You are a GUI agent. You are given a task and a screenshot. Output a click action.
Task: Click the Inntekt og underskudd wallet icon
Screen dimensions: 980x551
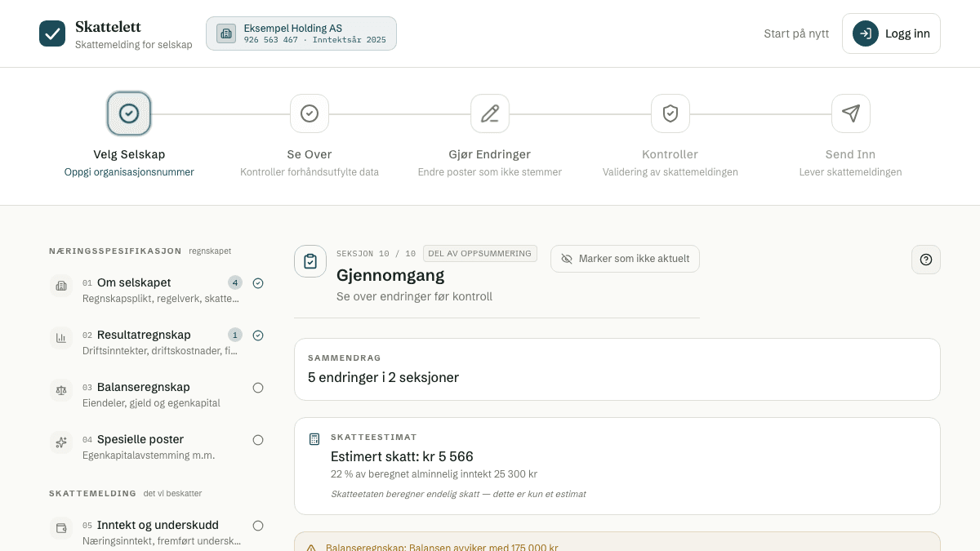61,528
